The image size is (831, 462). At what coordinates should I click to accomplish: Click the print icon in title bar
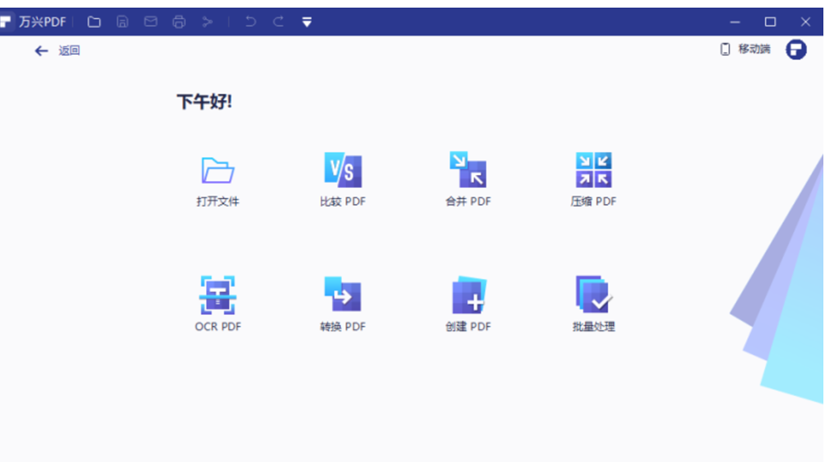pos(179,22)
